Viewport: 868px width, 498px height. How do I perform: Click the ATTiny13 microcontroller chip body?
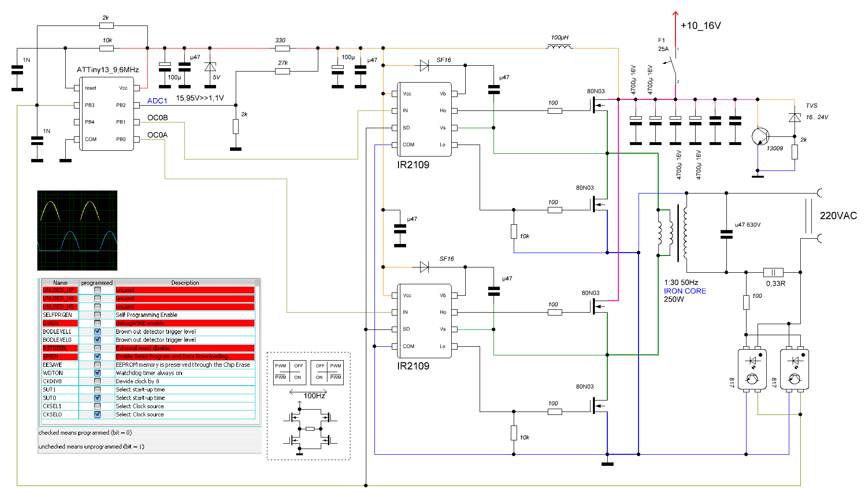coord(107,113)
